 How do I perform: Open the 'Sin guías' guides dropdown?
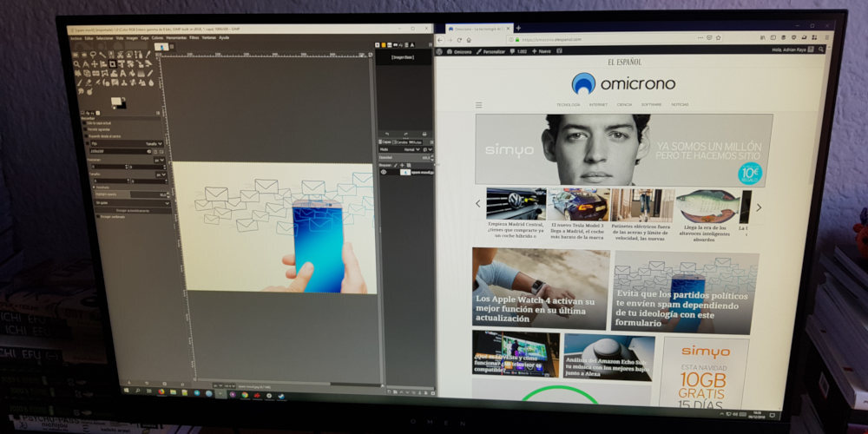click(x=132, y=203)
